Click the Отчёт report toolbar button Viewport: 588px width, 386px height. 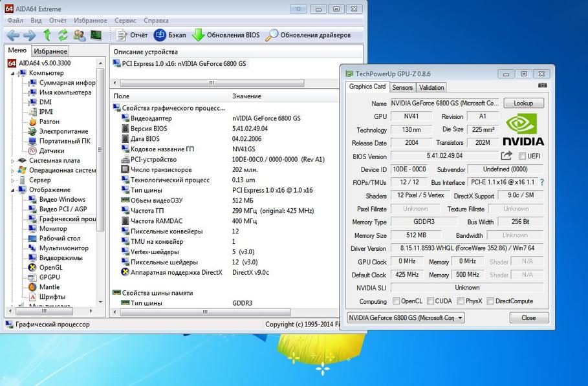(x=131, y=35)
